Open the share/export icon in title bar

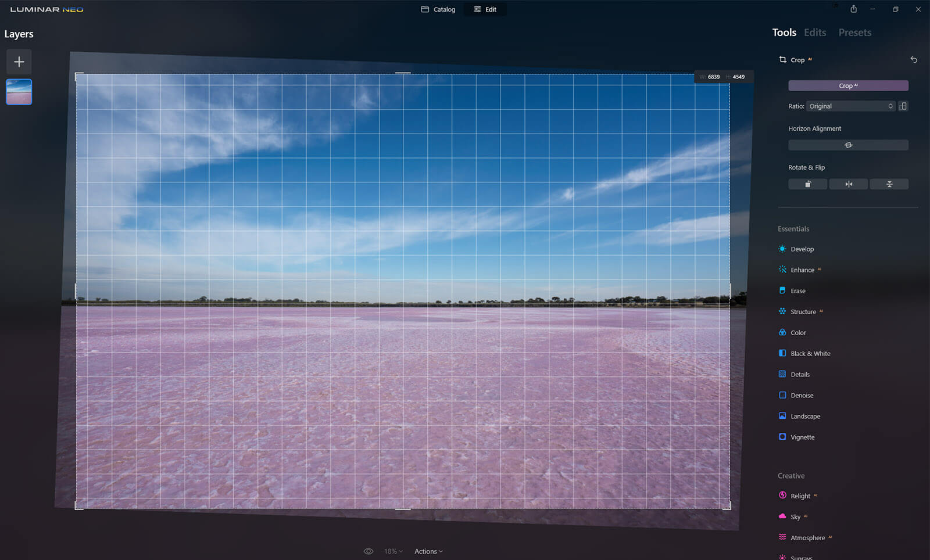[853, 9]
